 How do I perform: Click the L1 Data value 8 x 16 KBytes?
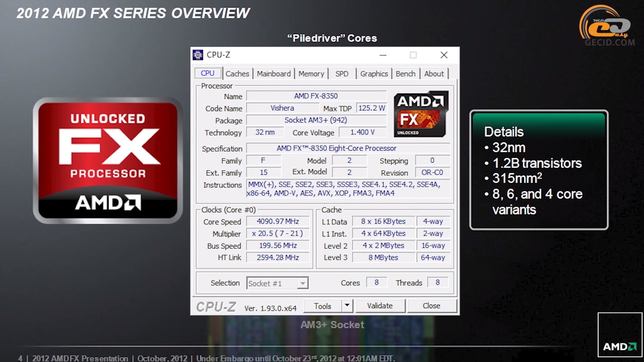click(383, 221)
